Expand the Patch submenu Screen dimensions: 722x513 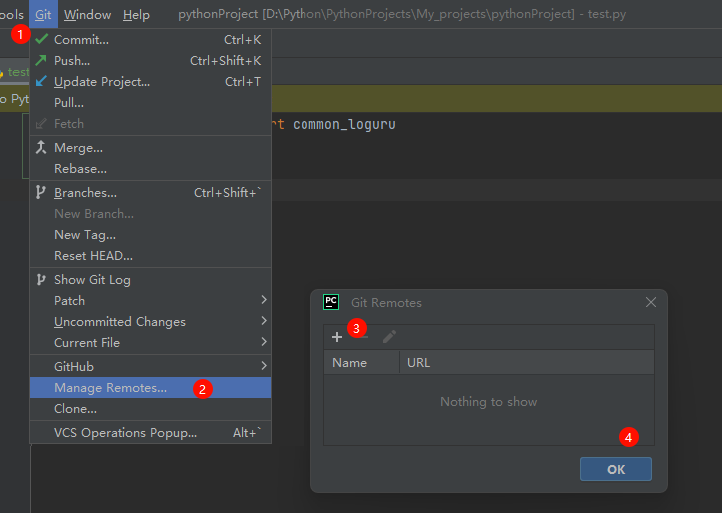click(151, 301)
